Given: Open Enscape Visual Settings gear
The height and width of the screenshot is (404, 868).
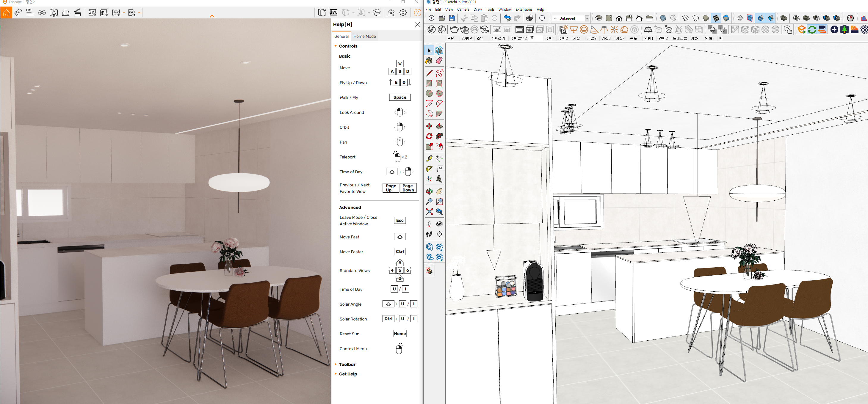Looking at the screenshot, I should coord(403,13).
